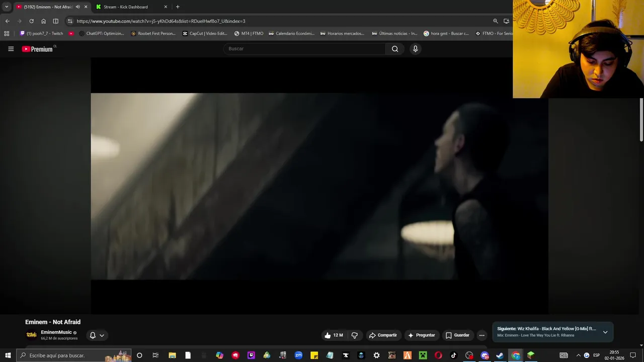Click the search magnifier button on YouTube
644x362 pixels.
395,49
